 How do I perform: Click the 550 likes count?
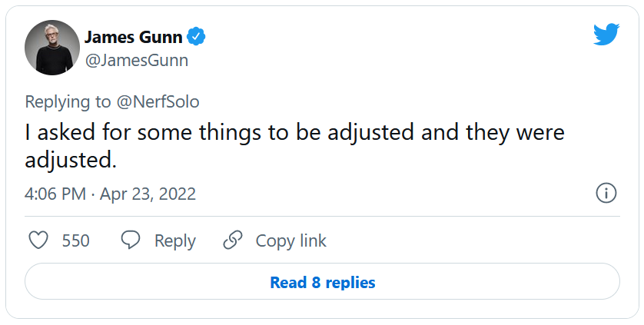[x=75, y=240]
